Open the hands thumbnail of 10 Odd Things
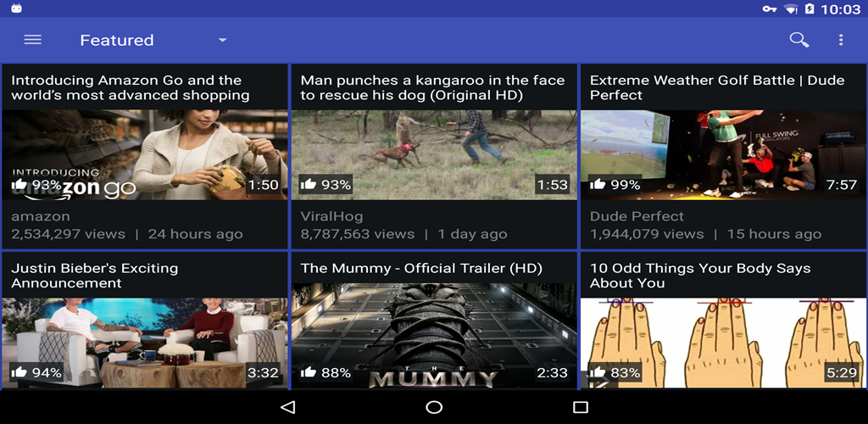This screenshot has width=868, height=424. 724,343
